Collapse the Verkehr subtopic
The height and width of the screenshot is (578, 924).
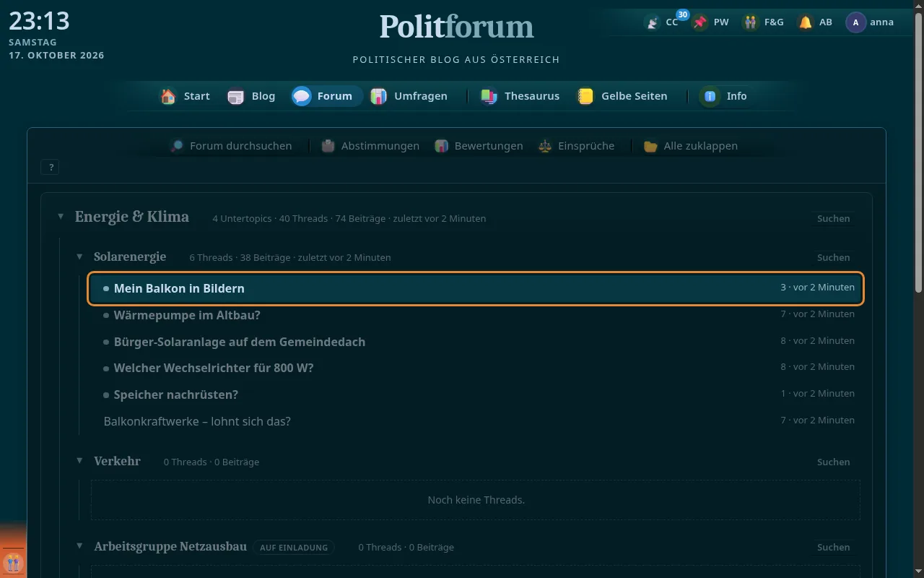(x=79, y=461)
